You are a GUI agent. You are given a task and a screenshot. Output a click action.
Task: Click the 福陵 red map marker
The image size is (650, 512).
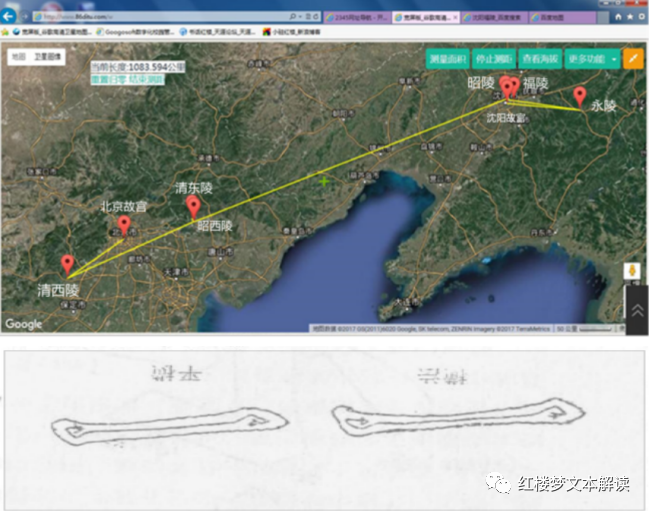[x=514, y=85]
